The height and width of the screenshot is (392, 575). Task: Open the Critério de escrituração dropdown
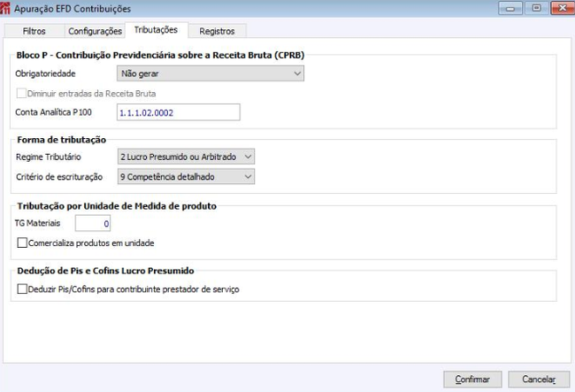point(186,177)
